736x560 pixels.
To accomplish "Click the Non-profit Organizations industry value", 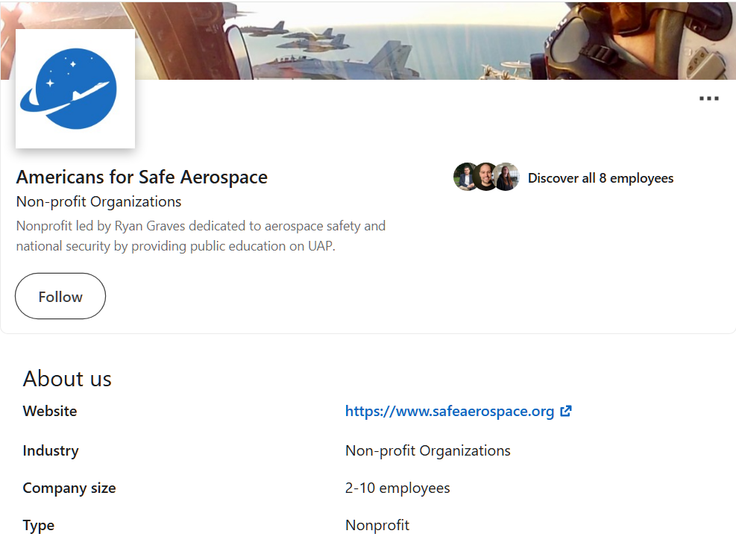I will tap(427, 450).
